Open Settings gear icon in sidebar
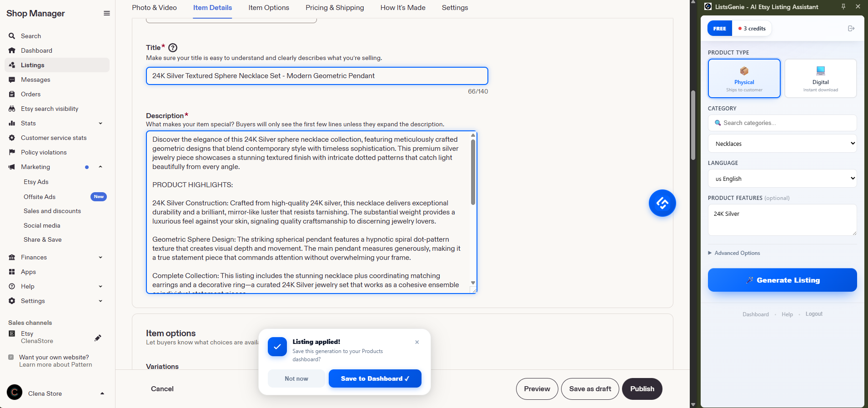 pos(12,301)
